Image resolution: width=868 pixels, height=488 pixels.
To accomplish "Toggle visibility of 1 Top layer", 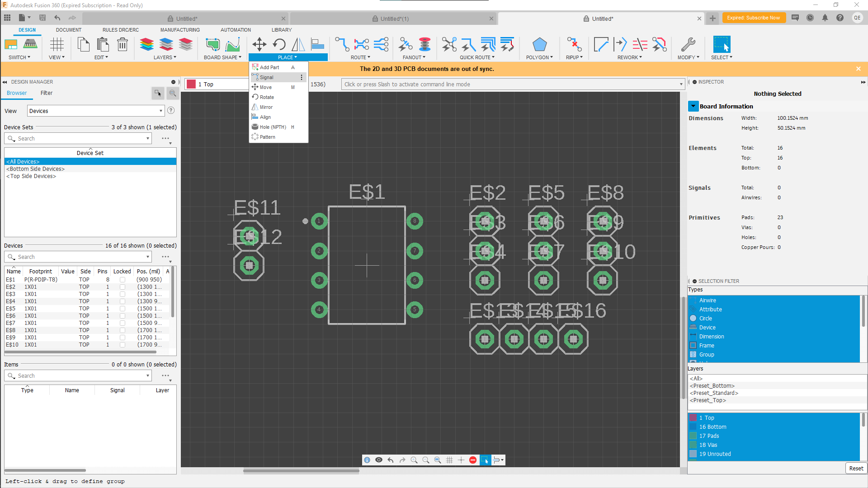I will [693, 418].
